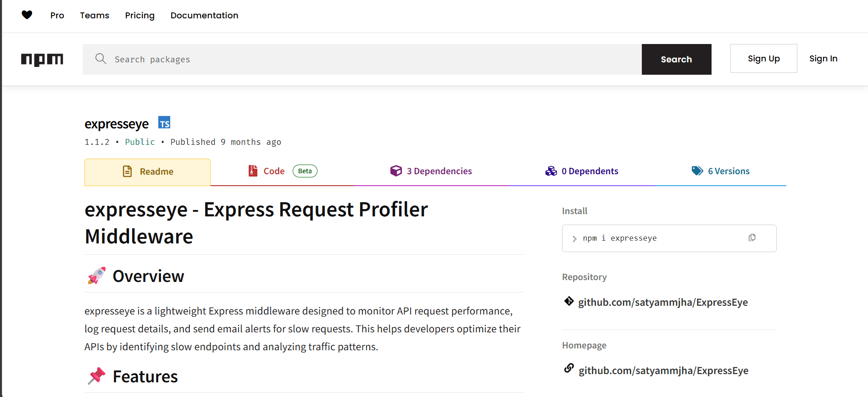Open the Sign In link

pos(823,59)
